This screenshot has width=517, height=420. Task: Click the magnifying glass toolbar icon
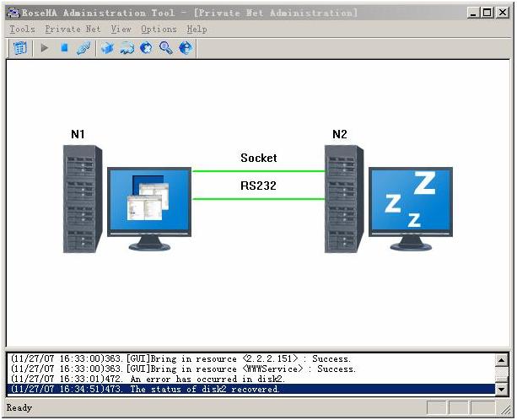click(x=166, y=48)
